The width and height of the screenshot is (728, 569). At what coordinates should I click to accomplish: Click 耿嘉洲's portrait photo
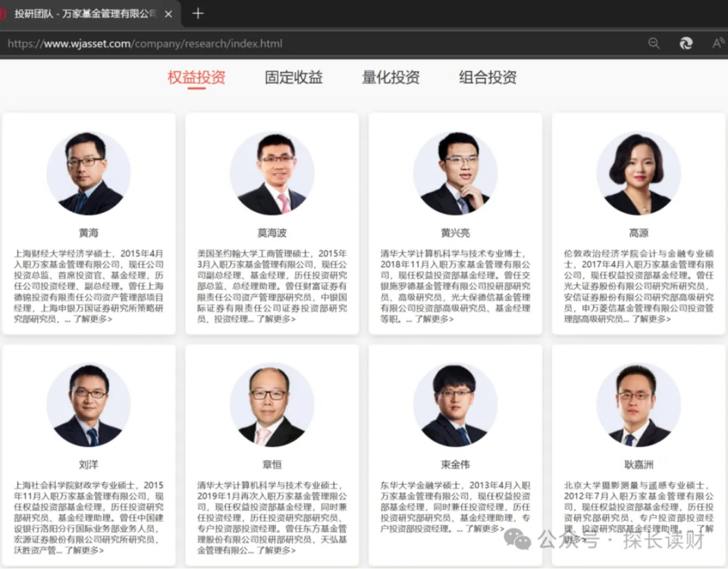point(639,405)
